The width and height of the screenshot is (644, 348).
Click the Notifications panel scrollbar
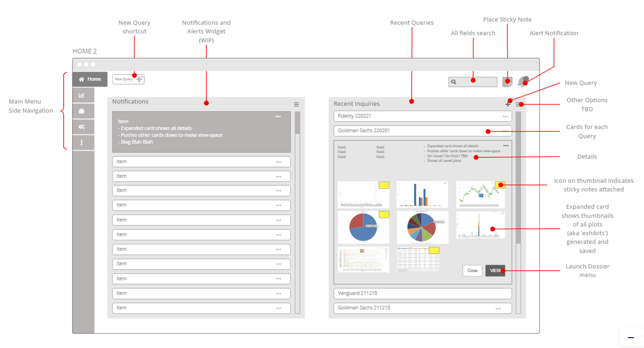298,212
